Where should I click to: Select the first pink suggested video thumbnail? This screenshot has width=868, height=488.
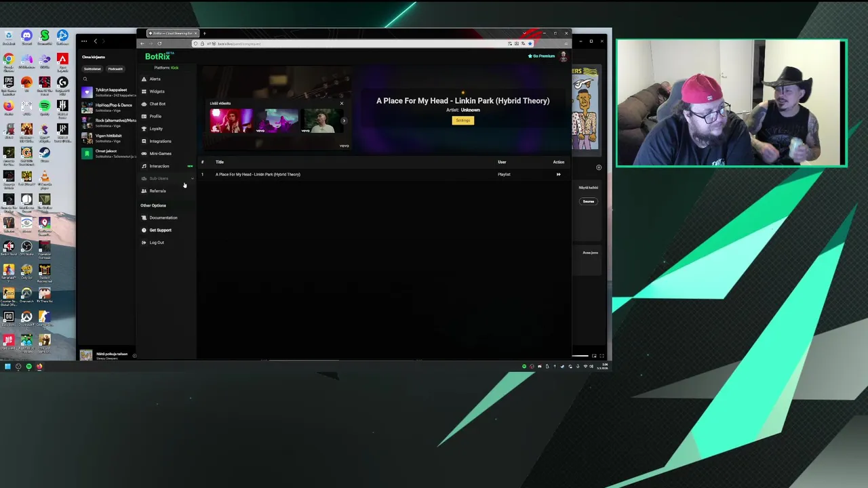pyautogui.click(x=231, y=121)
